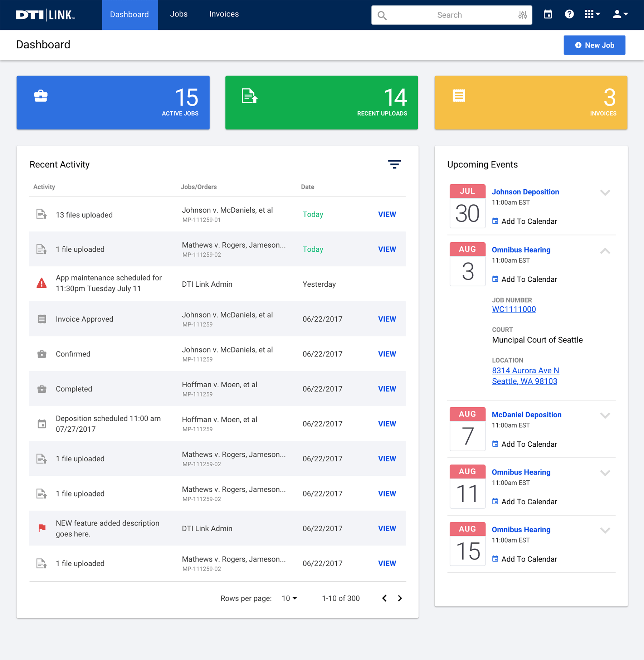Open the rows per page dropdown
Image resolution: width=644 pixels, height=660 pixels.
(289, 598)
